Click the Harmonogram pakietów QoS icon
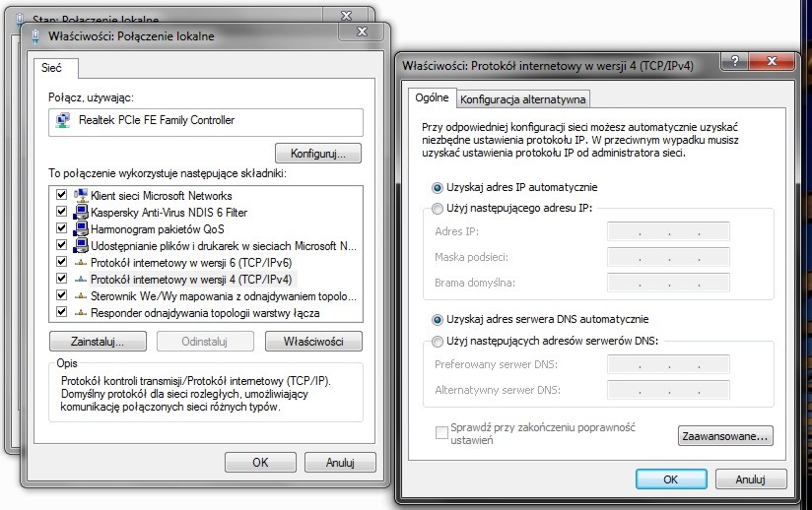Image resolution: width=812 pixels, height=510 pixels. (x=81, y=229)
